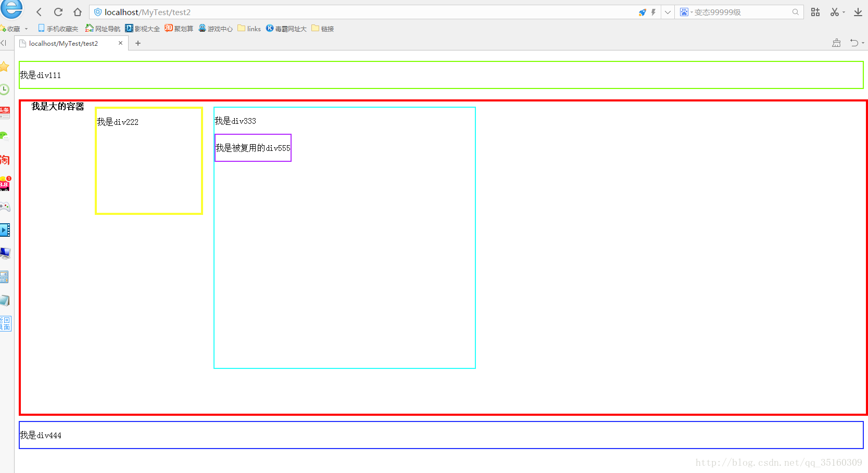This screenshot has width=868, height=473.
Task: Click the restore closed tab icon
Action: click(854, 43)
